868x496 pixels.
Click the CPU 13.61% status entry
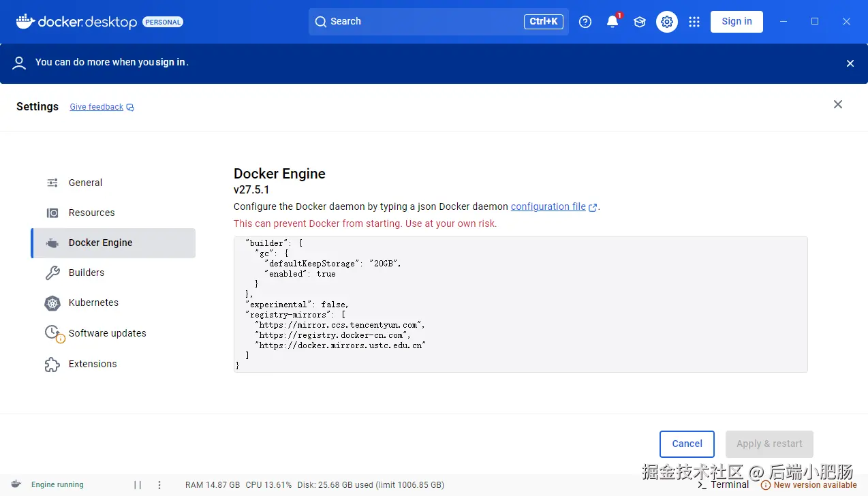pos(268,485)
